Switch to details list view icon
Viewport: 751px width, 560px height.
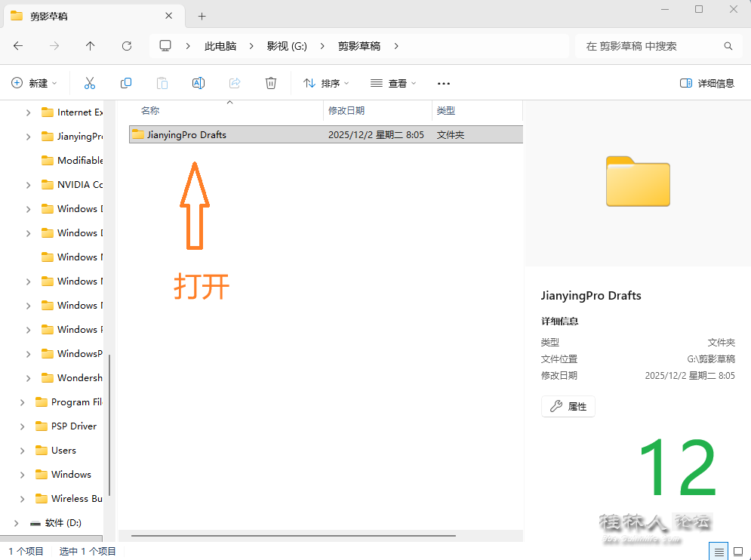click(719, 551)
